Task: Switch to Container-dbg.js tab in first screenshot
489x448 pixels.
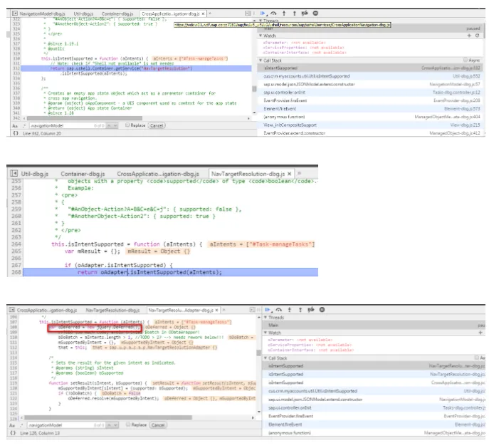Action: [117, 14]
